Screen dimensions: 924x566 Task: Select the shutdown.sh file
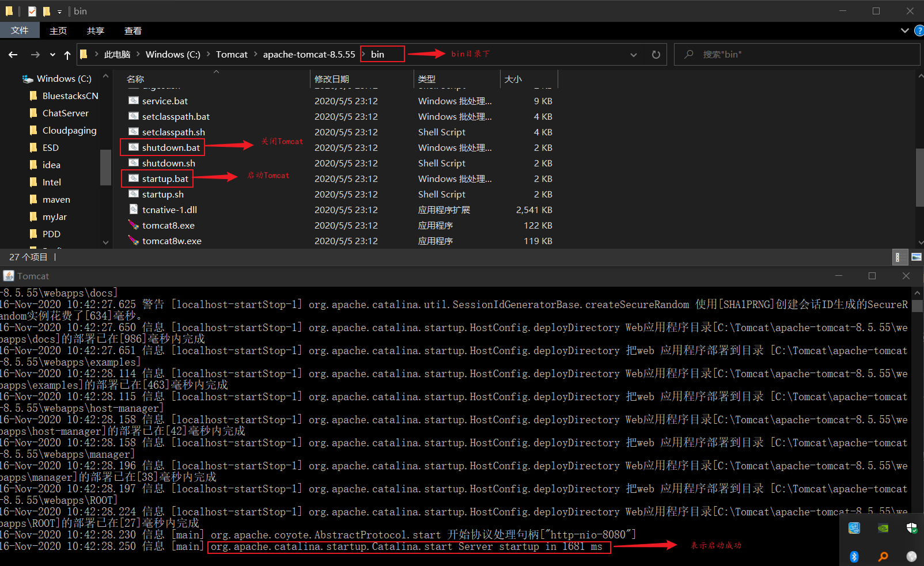pyautogui.click(x=169, y=163)
